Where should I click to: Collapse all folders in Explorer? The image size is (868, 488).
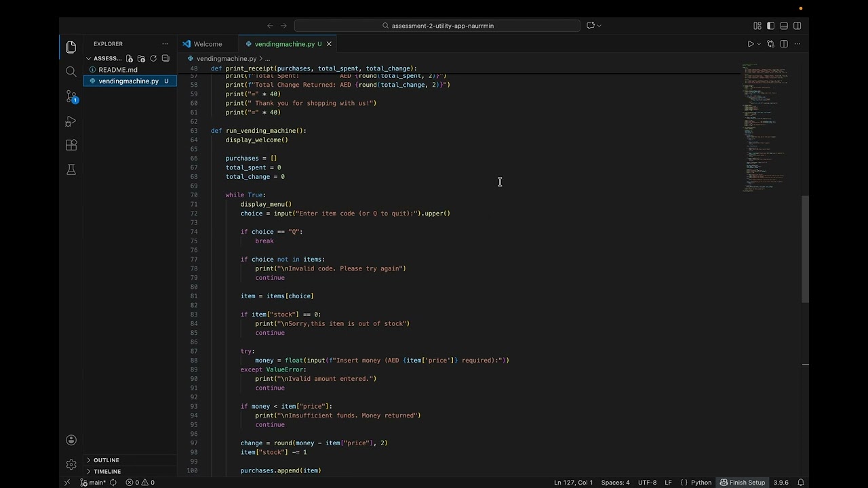[x=165, y=58]
